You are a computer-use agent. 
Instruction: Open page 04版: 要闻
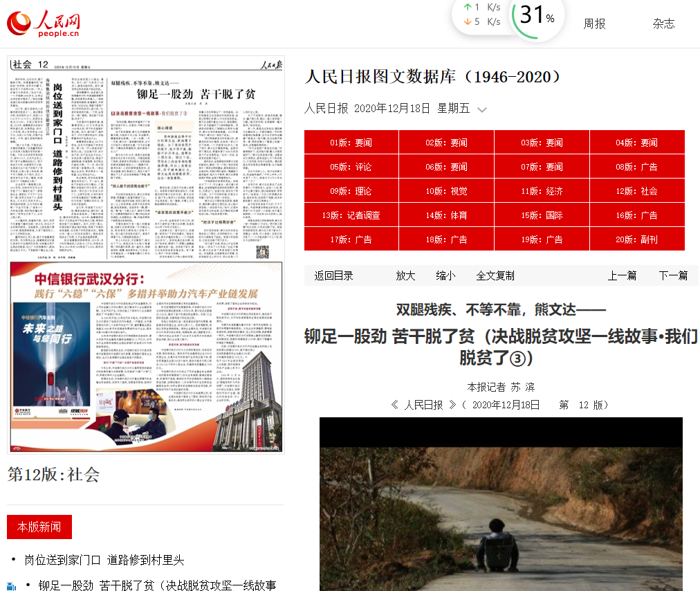point(637,143)
